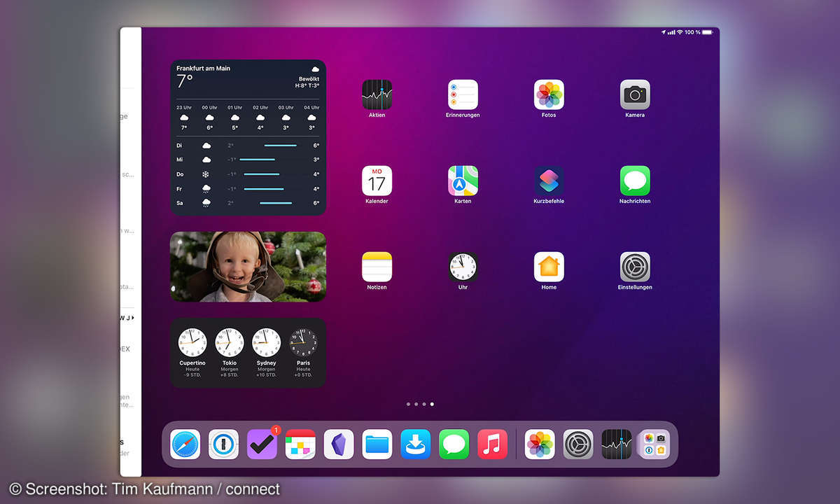Screen dimensions: 840x504
Task: Tap the 'Bewölkt' condition text
Action: coord(309,79)
